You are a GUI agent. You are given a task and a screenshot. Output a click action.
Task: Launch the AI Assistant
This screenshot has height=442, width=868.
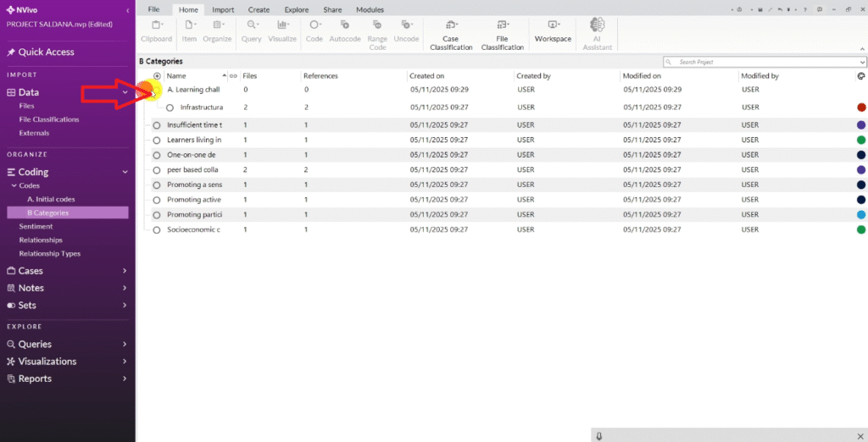point(597,26)
